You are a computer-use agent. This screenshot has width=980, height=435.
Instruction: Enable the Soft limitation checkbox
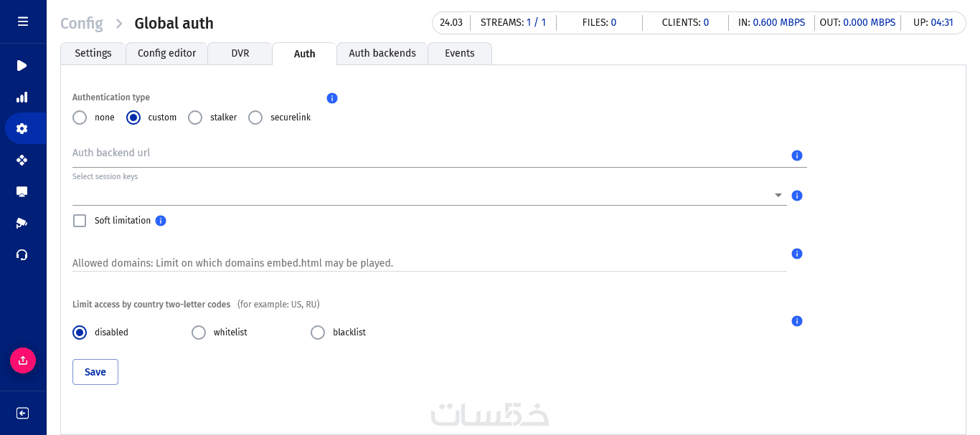pyautogui.click(x=80, y=221)
